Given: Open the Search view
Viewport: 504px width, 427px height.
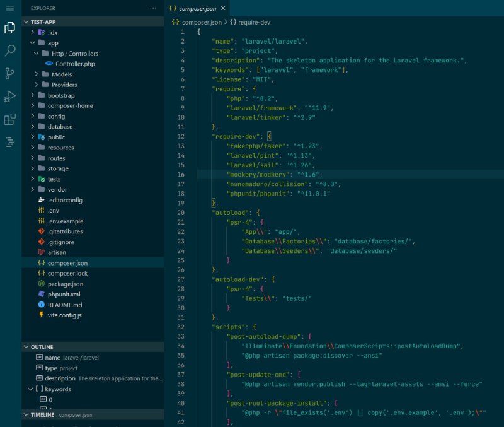Looking at the screenshot, I should click(x=10, y=50).
